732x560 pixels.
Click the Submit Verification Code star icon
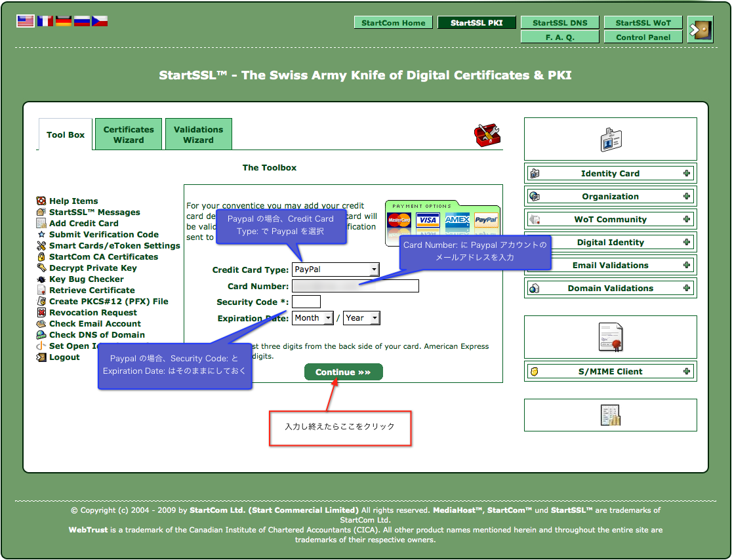[41, 235]
